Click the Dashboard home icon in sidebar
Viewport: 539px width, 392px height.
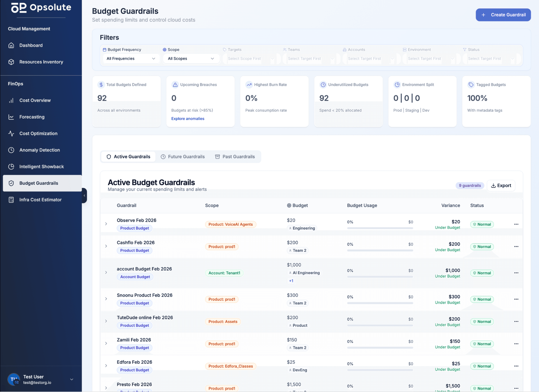tap(11, 45)
